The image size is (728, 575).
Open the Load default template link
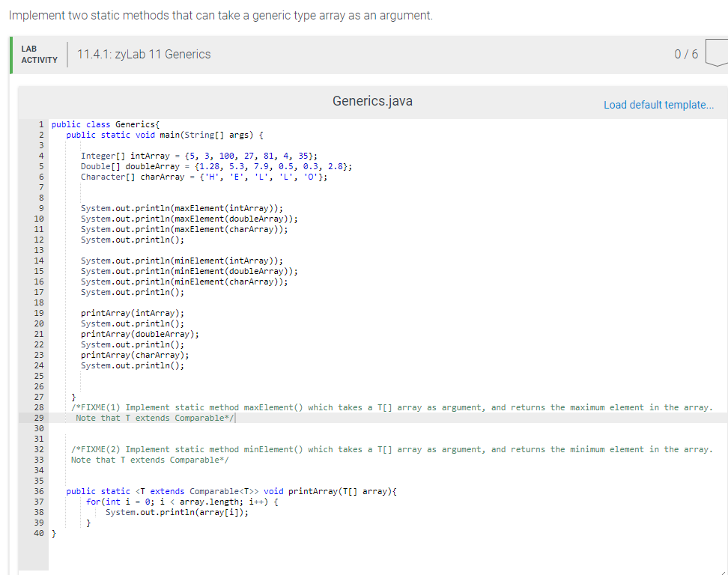click(x=658, y=105)
